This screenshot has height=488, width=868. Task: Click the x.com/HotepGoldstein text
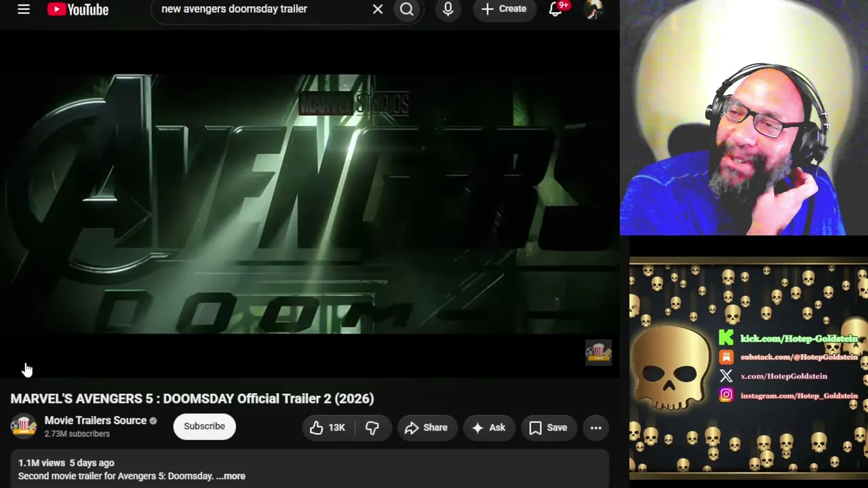[x=784, y=376]
